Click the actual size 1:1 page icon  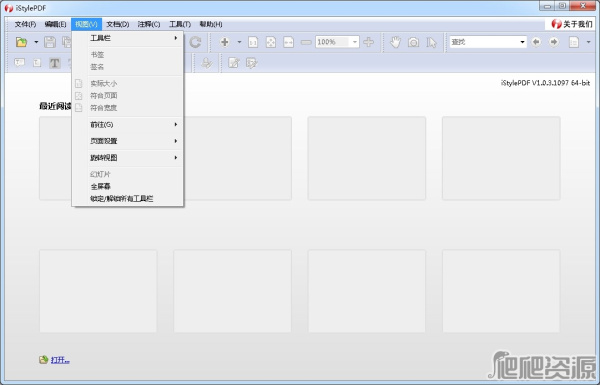(253, 42)
